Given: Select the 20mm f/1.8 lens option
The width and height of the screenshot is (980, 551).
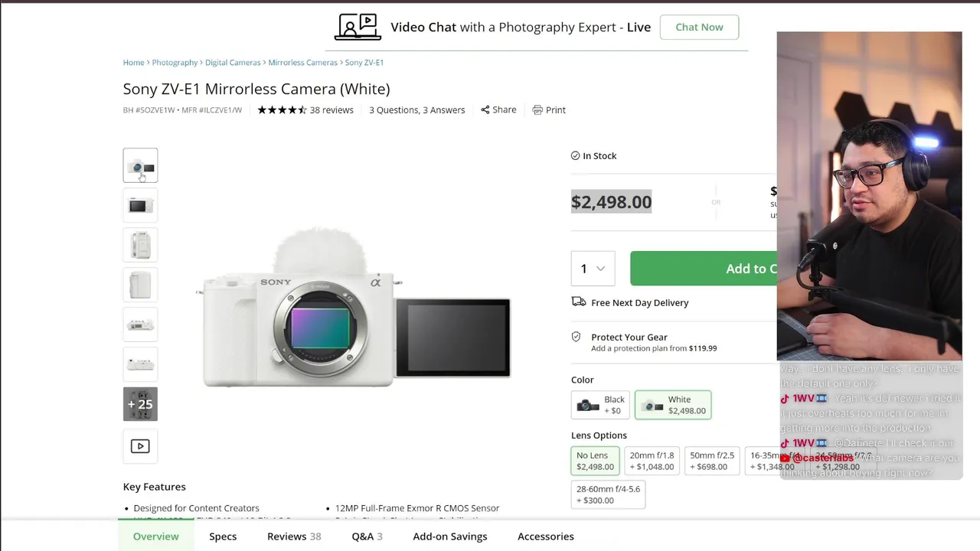Looking at the screenshot, I should coord(652,461).
